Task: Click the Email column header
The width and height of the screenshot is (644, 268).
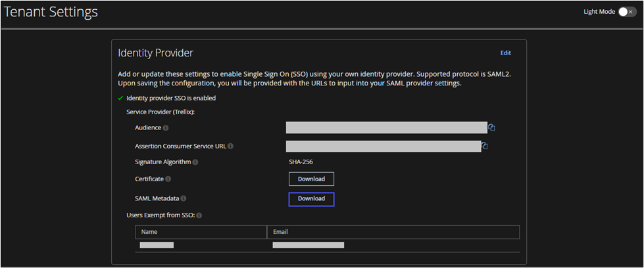Action: pyautogui.click(x=281, y=232)
